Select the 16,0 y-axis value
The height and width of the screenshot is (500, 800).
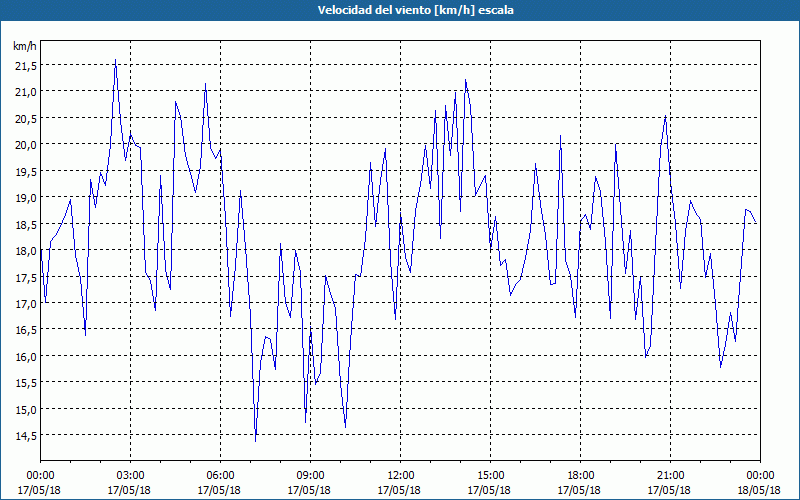pos(26,357)
